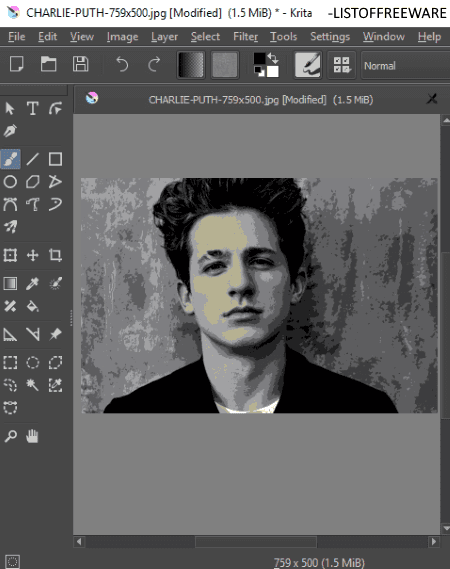The height and width of the screenshot is (569, 450).
Task: Save the document with floppy icon
Action: (81, 64)
